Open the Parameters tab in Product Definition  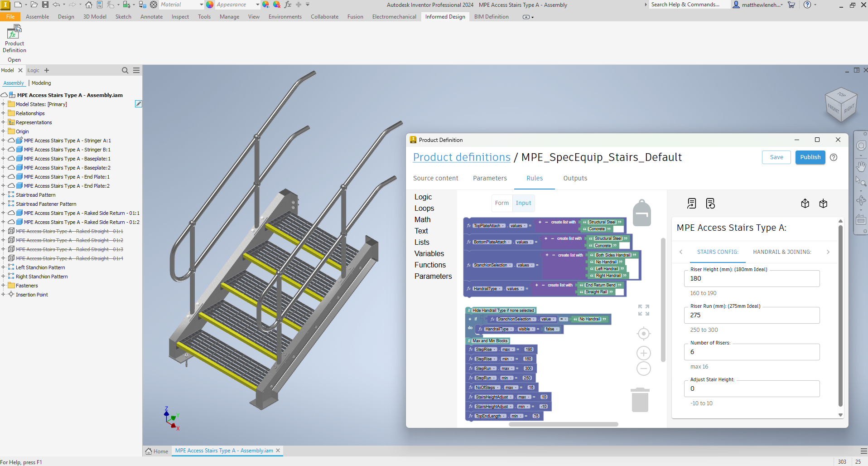(x=490, y=178)
